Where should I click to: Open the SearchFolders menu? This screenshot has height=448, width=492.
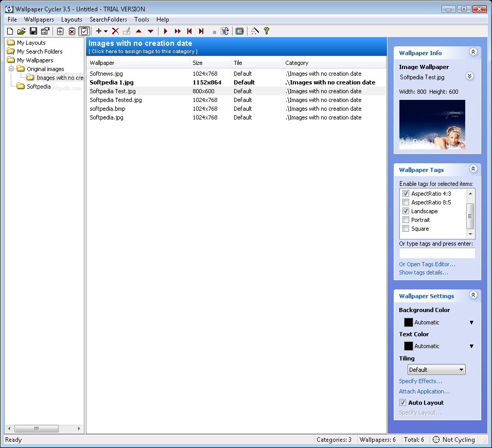108,20
